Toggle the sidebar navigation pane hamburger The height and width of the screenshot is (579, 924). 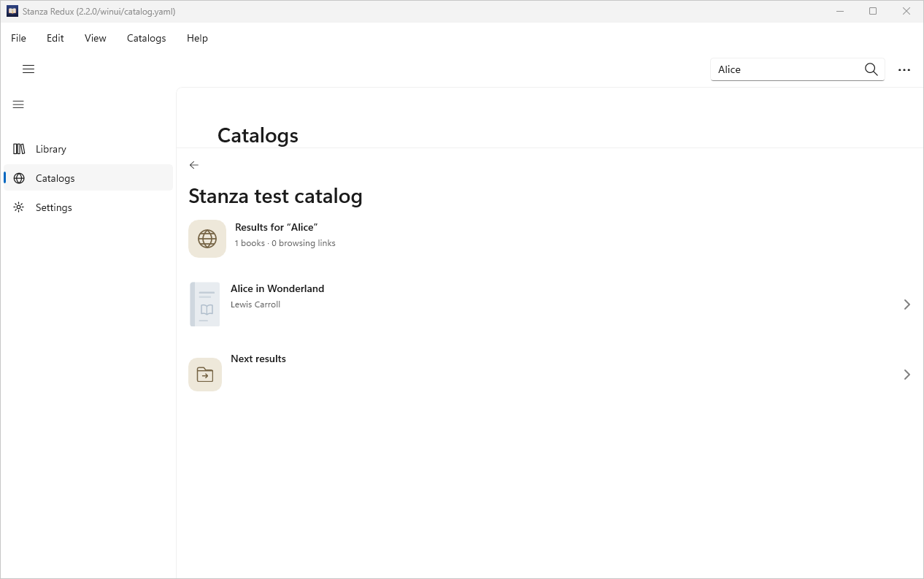tap(19, 104)
